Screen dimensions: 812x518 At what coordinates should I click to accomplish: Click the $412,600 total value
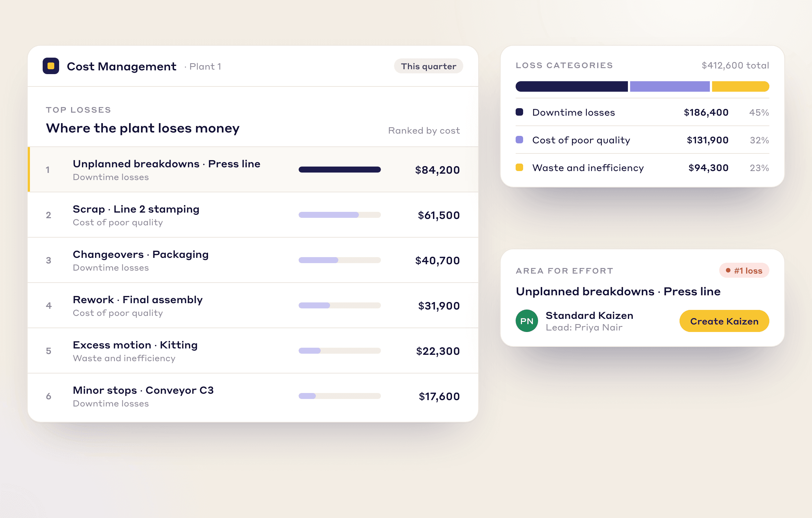735,65
